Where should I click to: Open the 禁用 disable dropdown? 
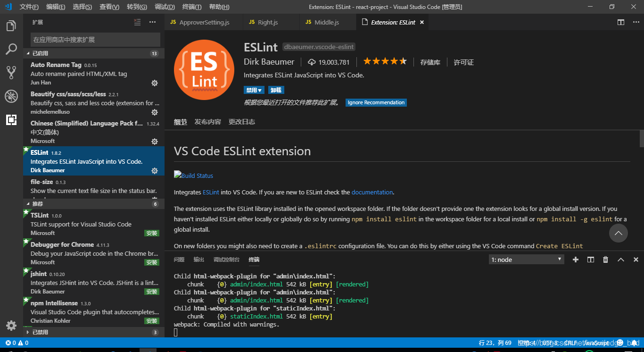coord(254,90)
